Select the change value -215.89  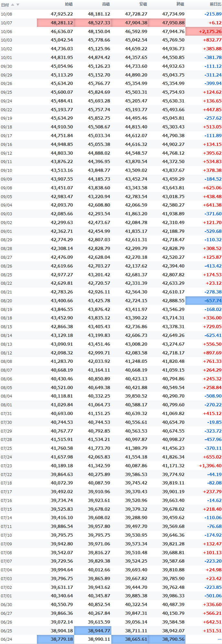(x=213, y=14)
